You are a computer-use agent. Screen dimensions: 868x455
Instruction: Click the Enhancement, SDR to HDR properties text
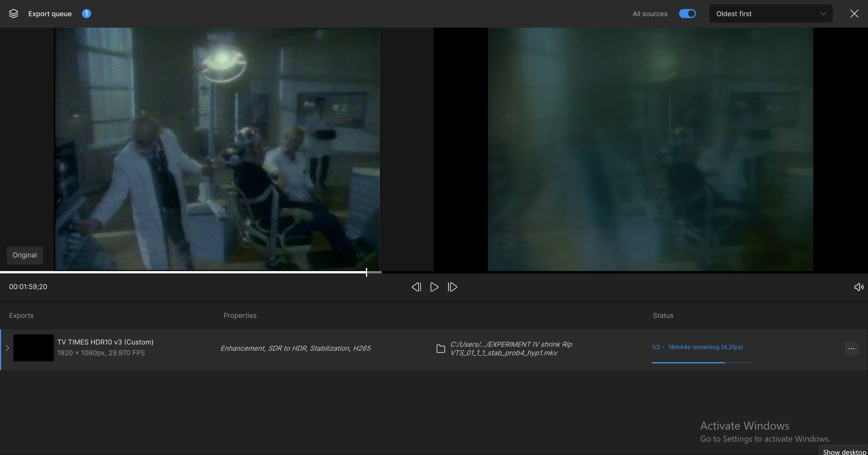pos(295,348)
